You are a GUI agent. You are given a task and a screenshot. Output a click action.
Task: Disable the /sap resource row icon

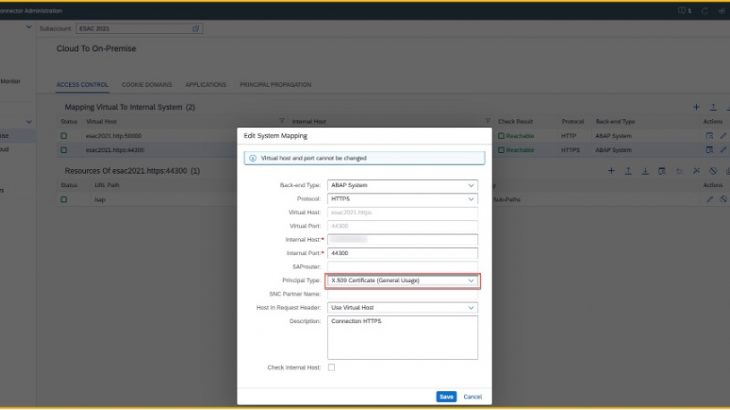click(x=723, y=199)
